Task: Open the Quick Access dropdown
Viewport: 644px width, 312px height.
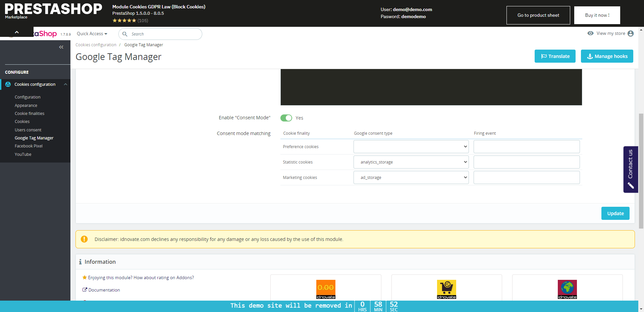Action: point(92,34)
